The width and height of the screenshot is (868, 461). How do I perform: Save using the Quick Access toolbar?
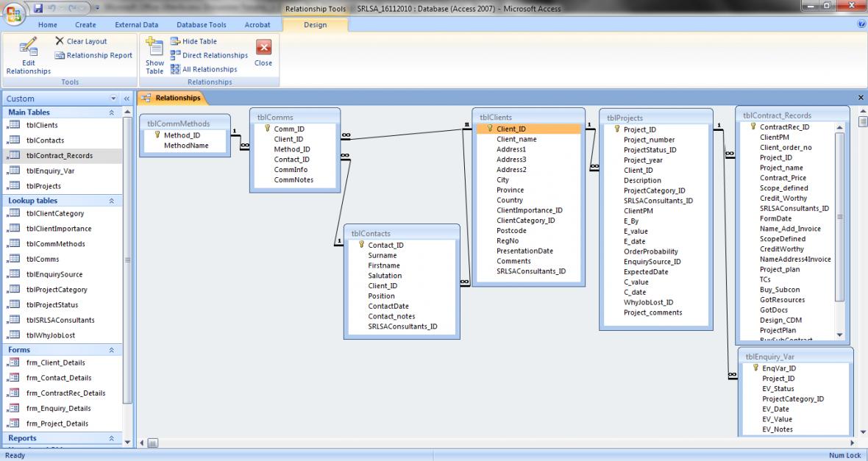(36, 8)
